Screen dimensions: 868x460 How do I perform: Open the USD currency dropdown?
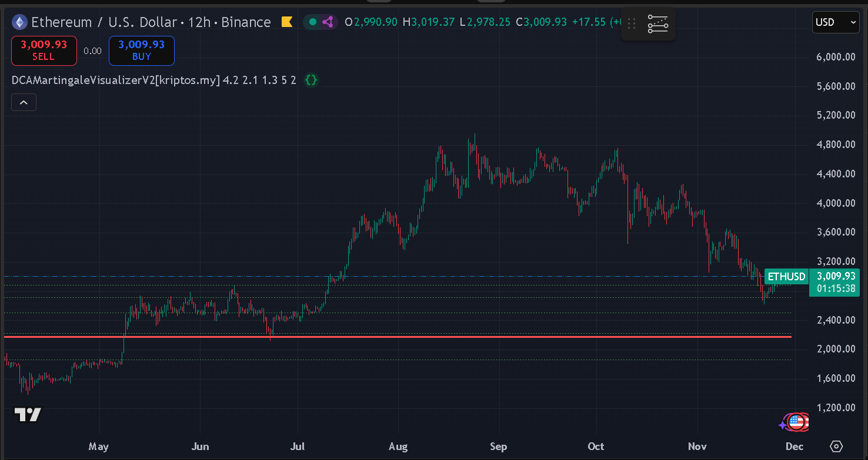tap(836, 22)
